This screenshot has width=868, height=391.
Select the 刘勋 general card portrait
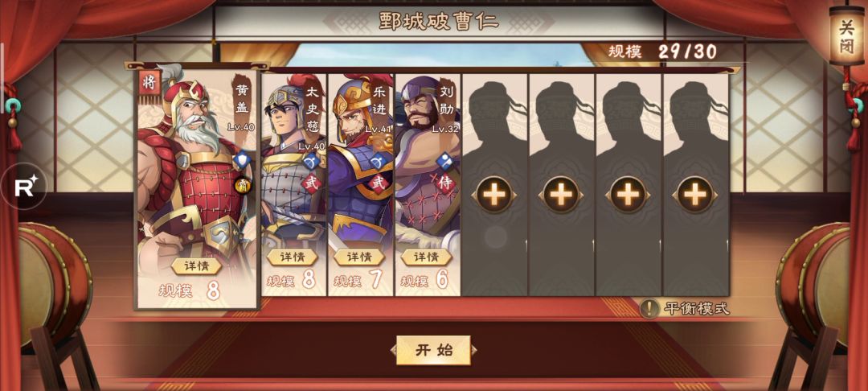coord(428,184)
